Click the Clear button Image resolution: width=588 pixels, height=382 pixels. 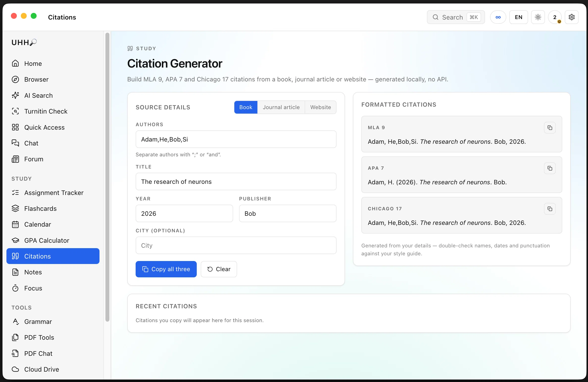click(x=219, y=269)
